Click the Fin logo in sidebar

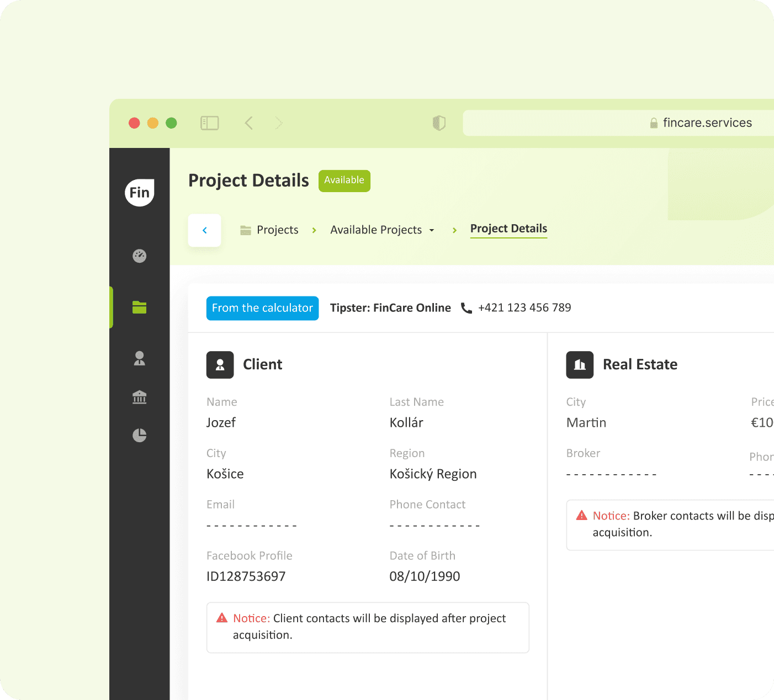pyautogui.click(x=140, y=192)
